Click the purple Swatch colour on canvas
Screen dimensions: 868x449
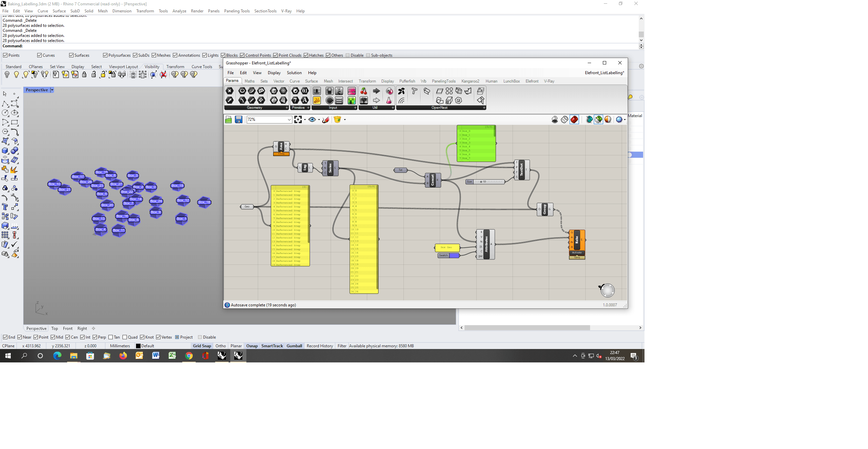[454, 255]
